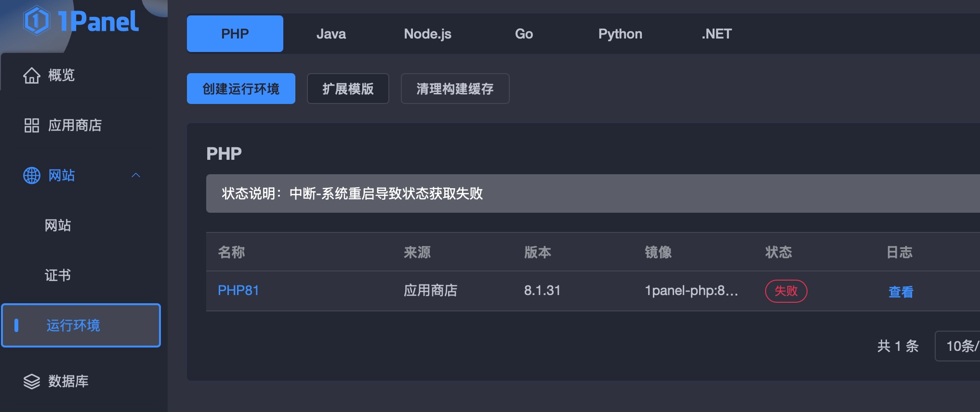Click the 创建运行环境 button
980x412 pixels.
pyautogui.click(x=241, y=88)
